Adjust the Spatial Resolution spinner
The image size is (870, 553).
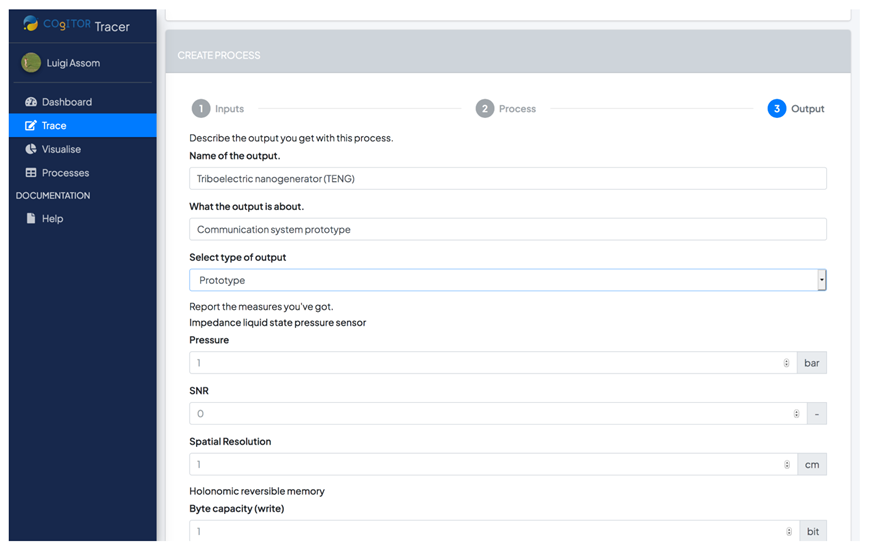coord(787,464)
